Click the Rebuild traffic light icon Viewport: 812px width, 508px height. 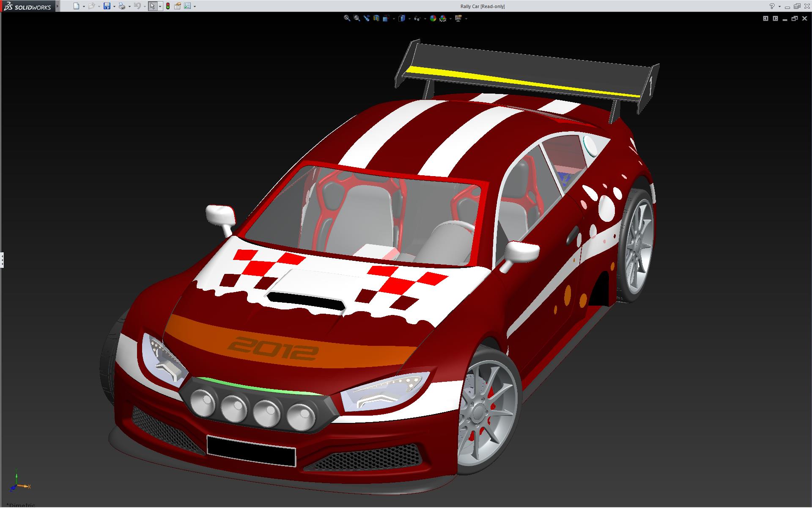tap(168, 6)
